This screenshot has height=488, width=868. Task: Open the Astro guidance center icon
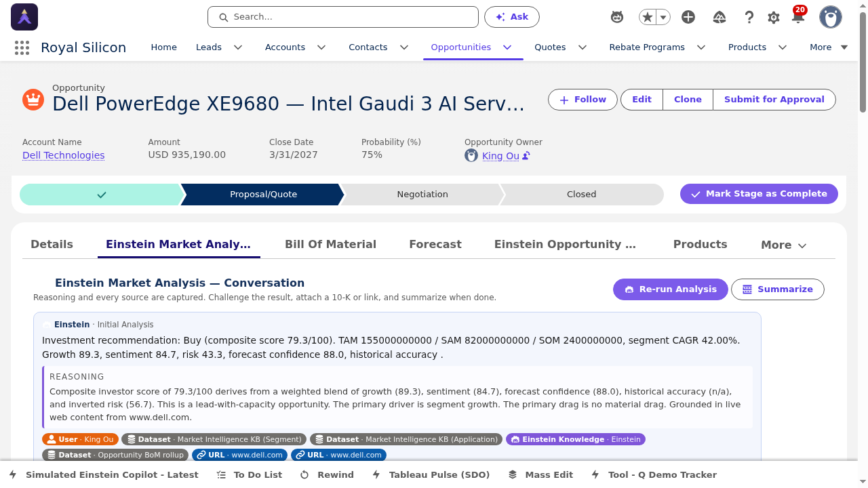(x=617, y=17)
